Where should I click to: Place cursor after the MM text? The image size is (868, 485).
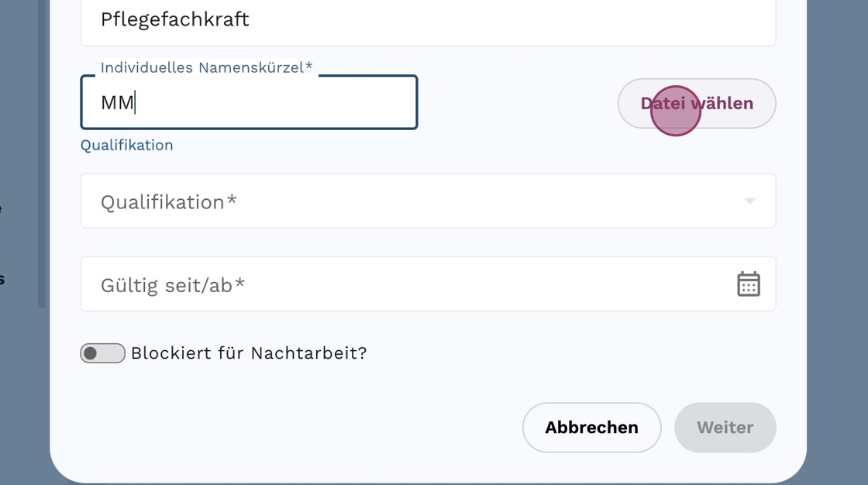136,102
